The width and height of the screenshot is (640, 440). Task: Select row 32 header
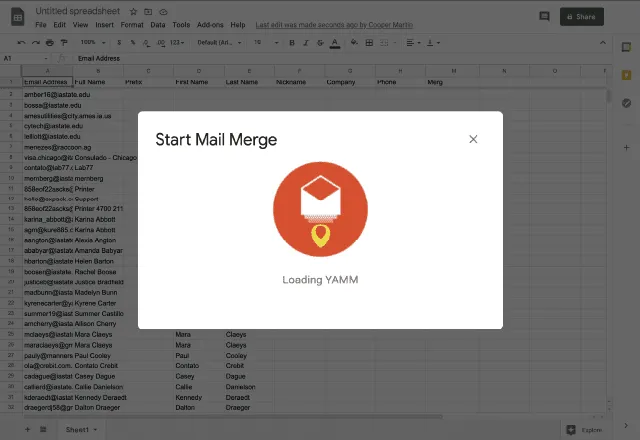click(x=11, y=407)
